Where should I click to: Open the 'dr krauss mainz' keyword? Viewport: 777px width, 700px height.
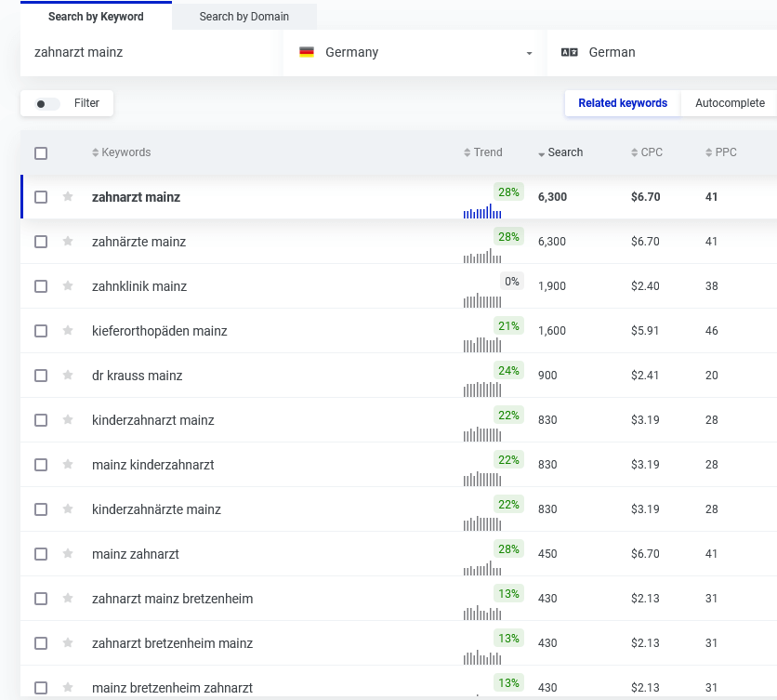pyautogui.click(x=138, y=376)
